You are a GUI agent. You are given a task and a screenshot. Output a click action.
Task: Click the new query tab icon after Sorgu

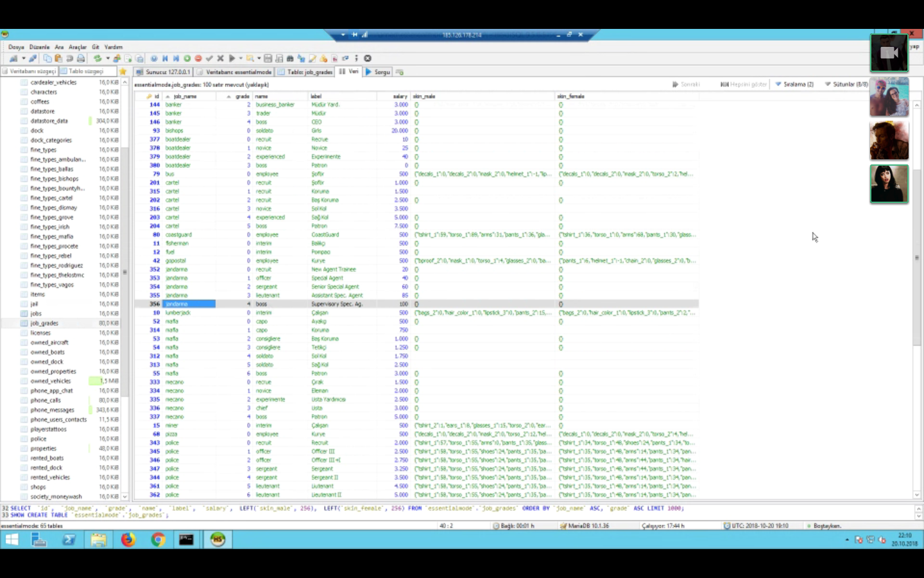(x=399, y=72)
